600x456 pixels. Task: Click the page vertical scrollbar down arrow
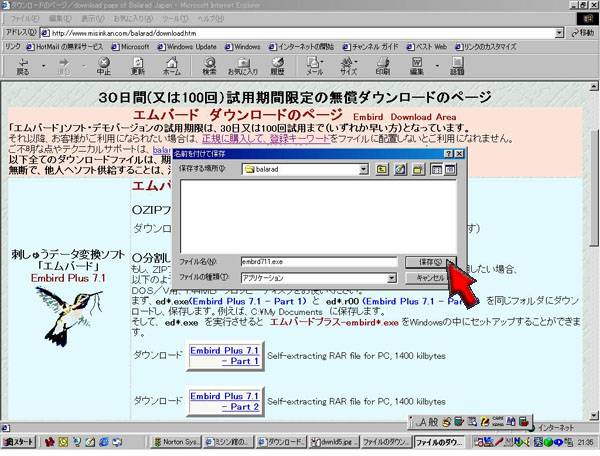coord(593,415)
